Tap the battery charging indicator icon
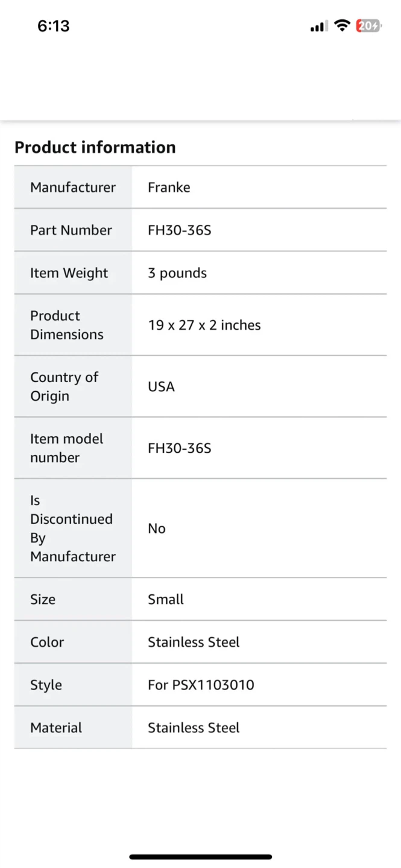The image size is (401, 868). point(368,26)
